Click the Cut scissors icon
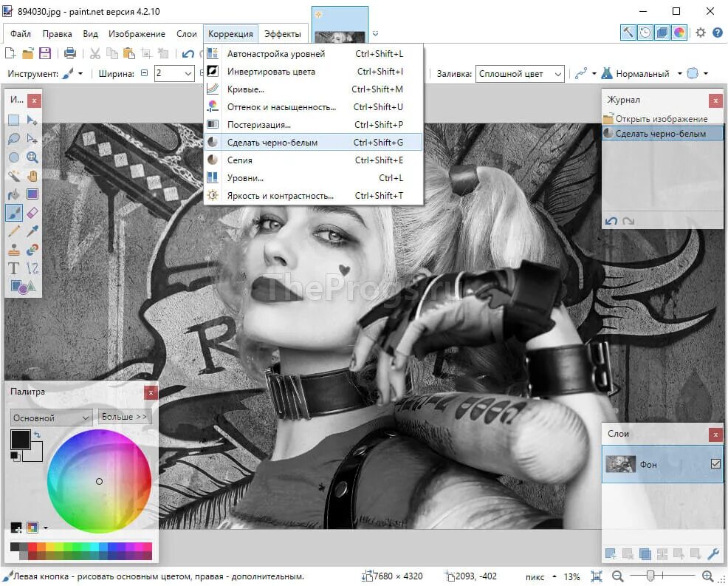Image resolution: width=728 pixels, height=586 pixels. pyautogui.click(x=95, y=53)
